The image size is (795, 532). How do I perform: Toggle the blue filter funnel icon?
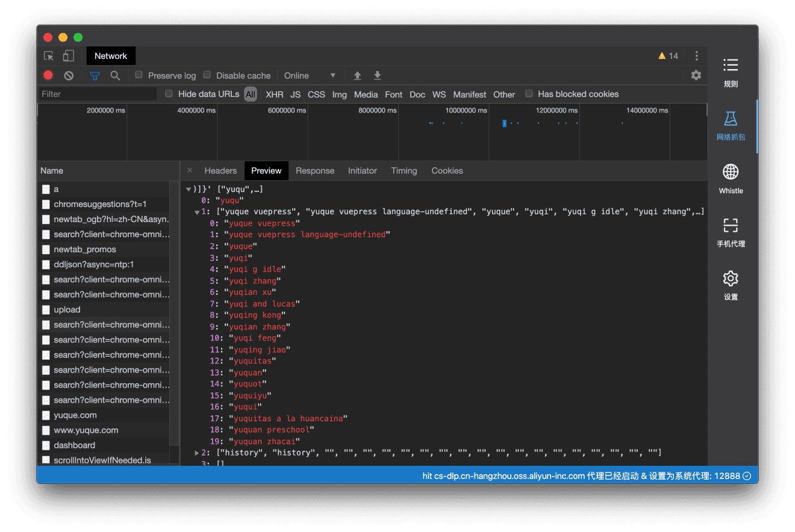click(94, 75)
